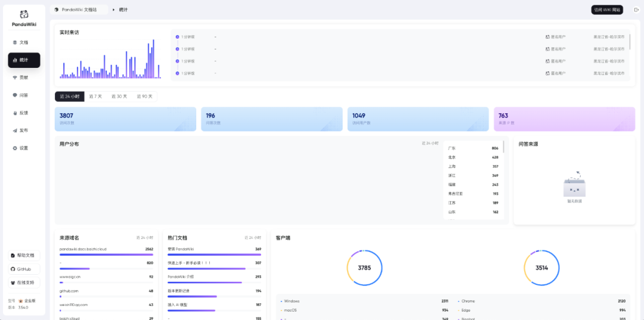Open the 文档 documents section
644x320 pixels.
tap(24, 42)
